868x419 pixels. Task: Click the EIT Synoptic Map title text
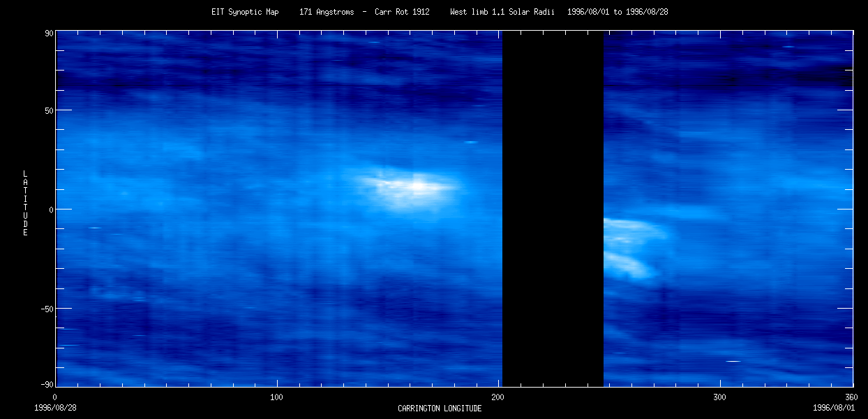(244, 11)
